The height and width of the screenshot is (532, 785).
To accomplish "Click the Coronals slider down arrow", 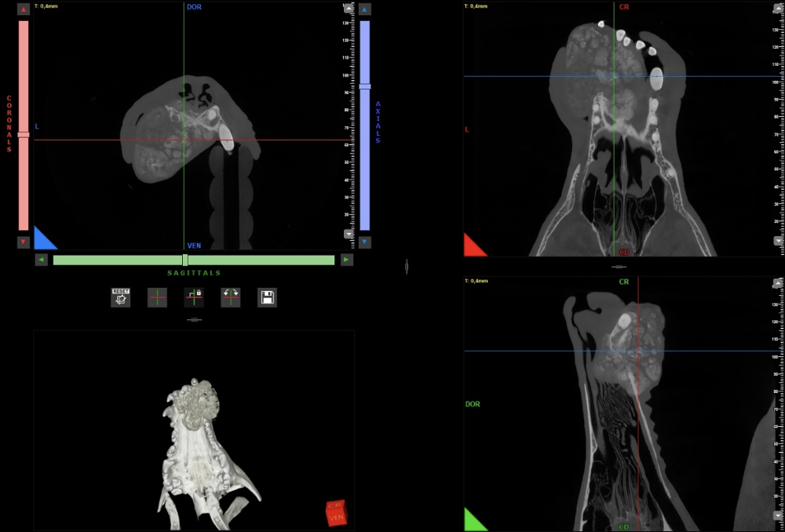I will [x=24, y=242].
